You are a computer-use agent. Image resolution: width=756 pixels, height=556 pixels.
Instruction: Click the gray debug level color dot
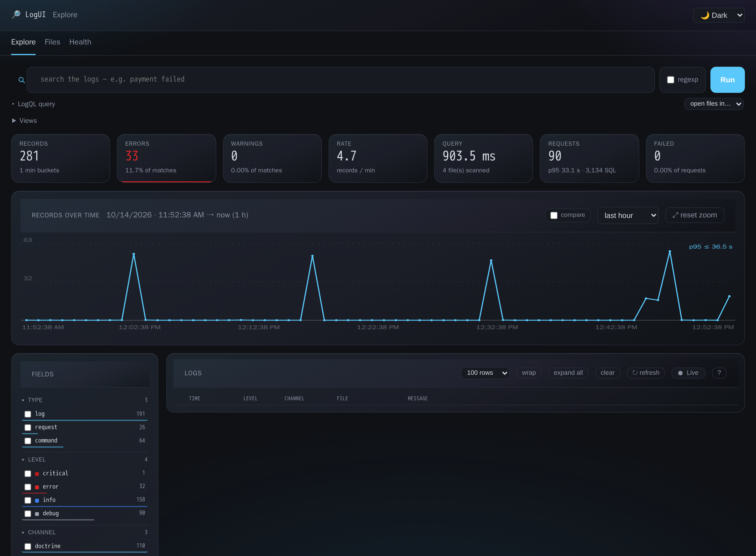[x=37, y=514]
